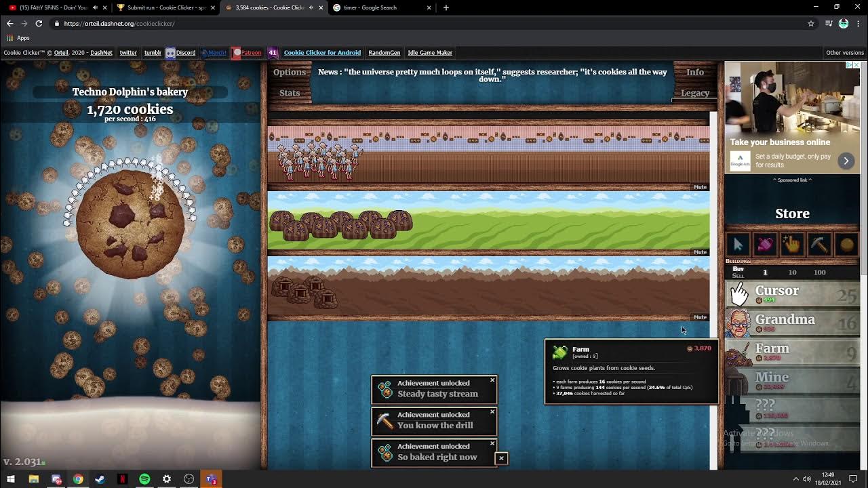Open Windows Start menu
This screenshot has width=868, height=488.
pyautogui.click(x=11, y=479)
